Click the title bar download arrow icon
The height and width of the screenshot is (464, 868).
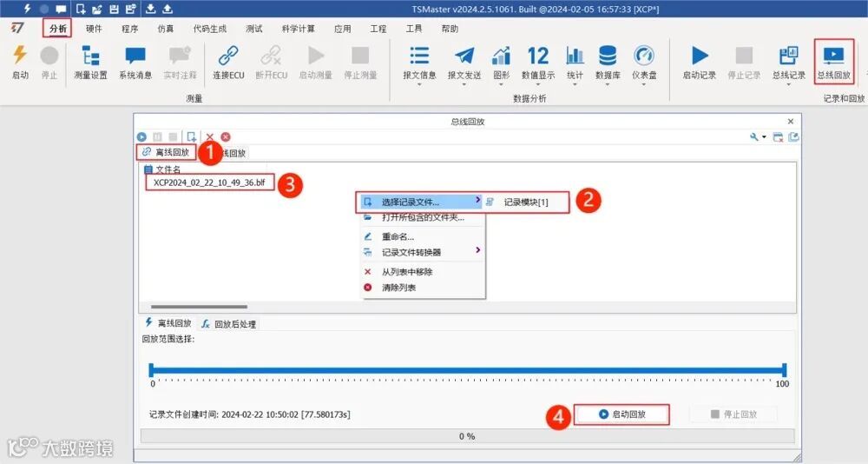coord(150,9)
